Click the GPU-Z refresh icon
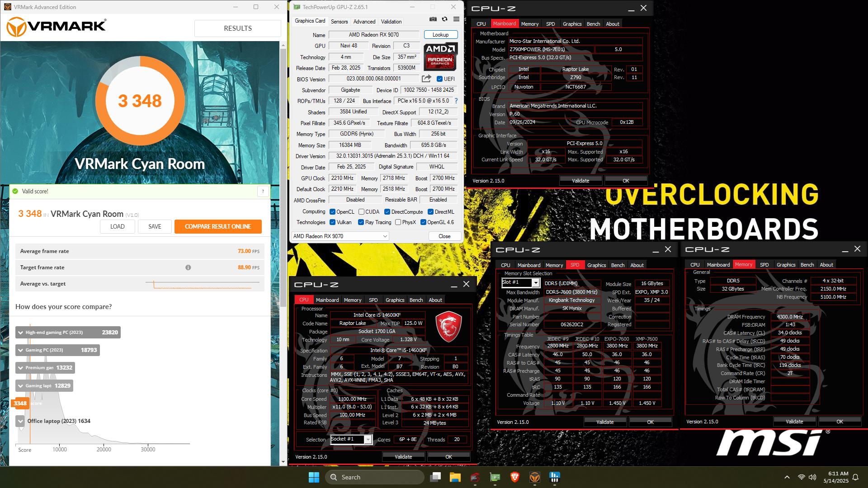868x488 pixels. click(x=445, y=19)
